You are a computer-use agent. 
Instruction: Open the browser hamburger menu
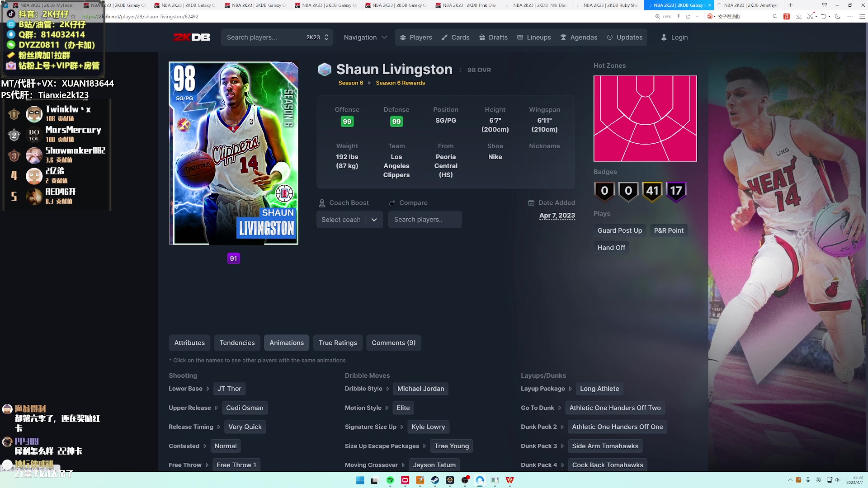click(x=862, y=16)
